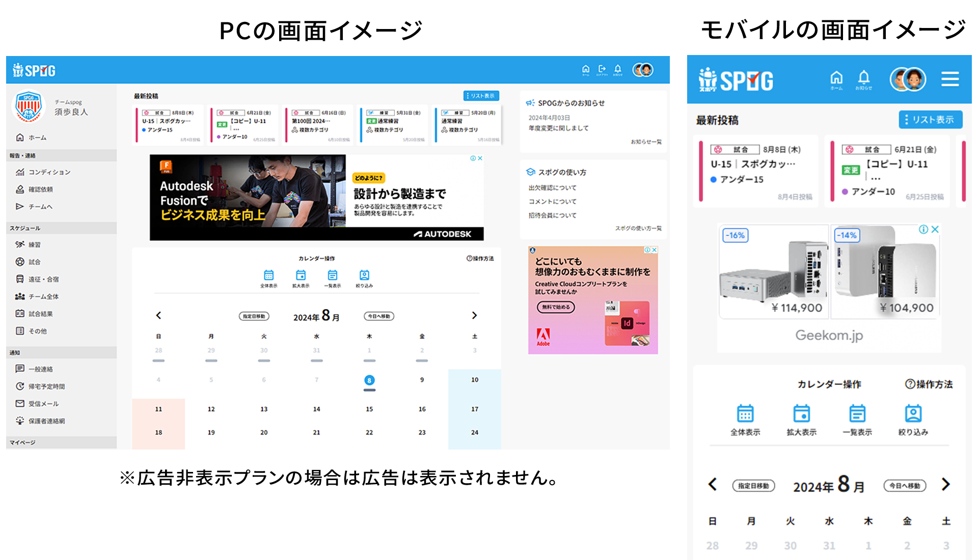The image size is (978, 560).
Task: Close the Autodesk ad with its X button
Action: click(481, 158)
